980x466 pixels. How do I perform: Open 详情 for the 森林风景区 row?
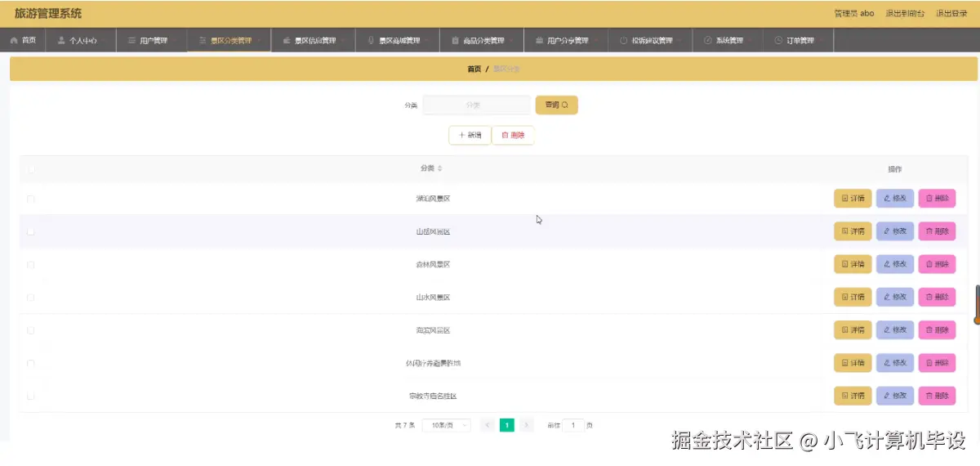853,264
